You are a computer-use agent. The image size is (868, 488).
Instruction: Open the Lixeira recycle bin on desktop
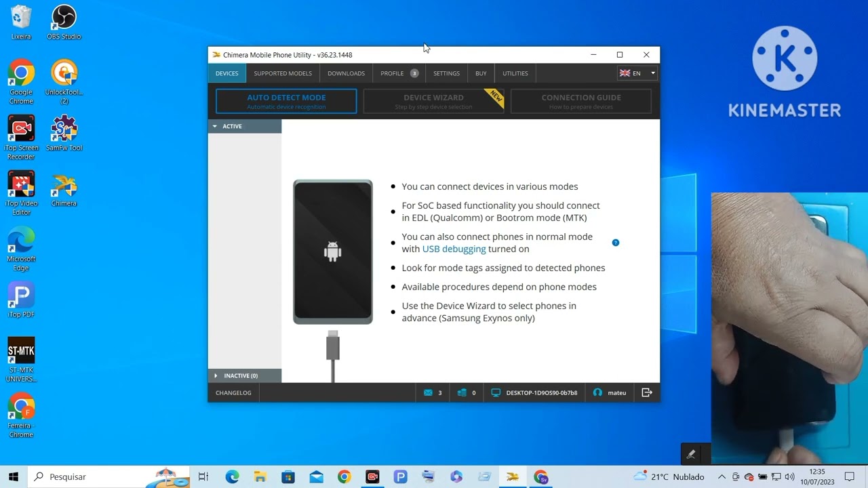21,22
